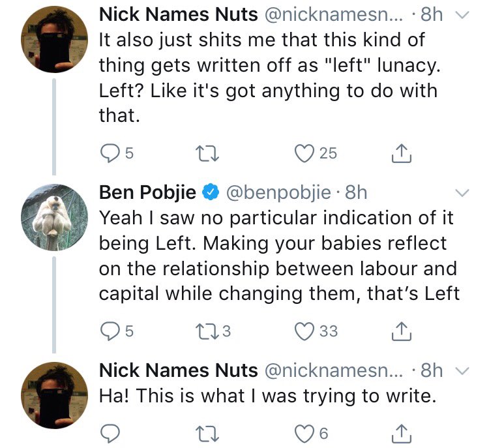This screenshot has height=448, width=489.
Task: Open the first tweet's chevron options menu
Action: pos(461,15)
